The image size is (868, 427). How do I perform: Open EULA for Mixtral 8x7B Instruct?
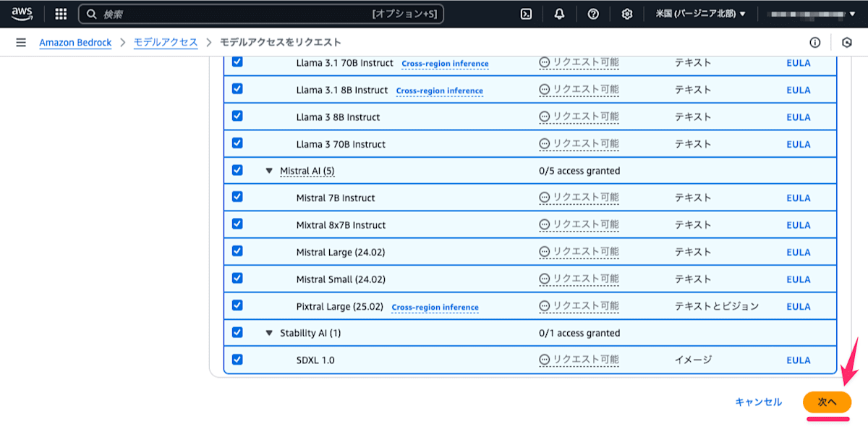tap(799, 225)
